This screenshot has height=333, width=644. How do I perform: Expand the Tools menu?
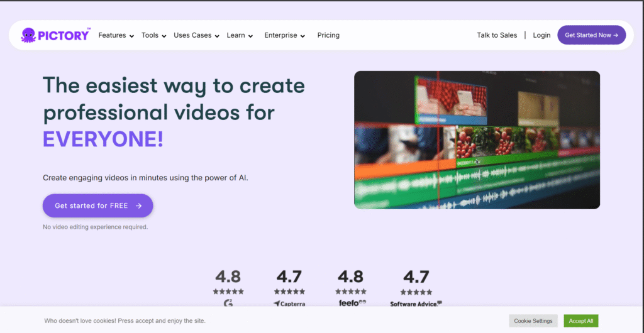[154, 35]
